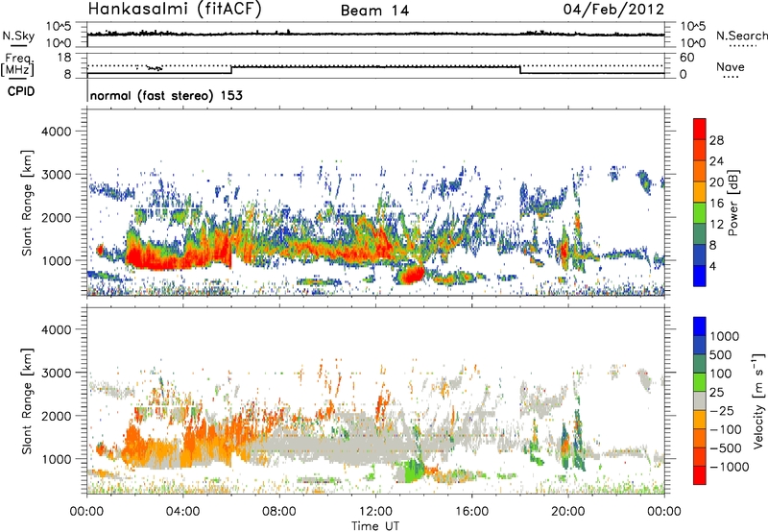The image size is (768, 532).
Task: Click the noise sky trace line
Action: pos(375,34)
